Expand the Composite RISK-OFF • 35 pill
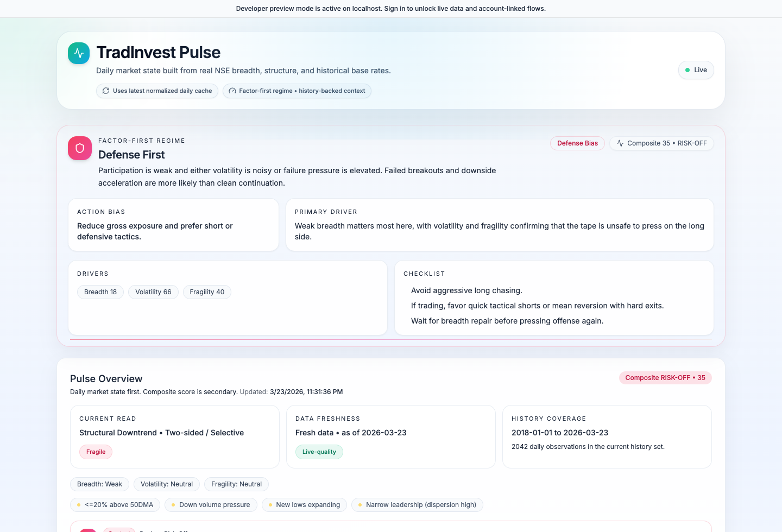The width and height of the screenshot is (782, 532). tap(665, 377)
